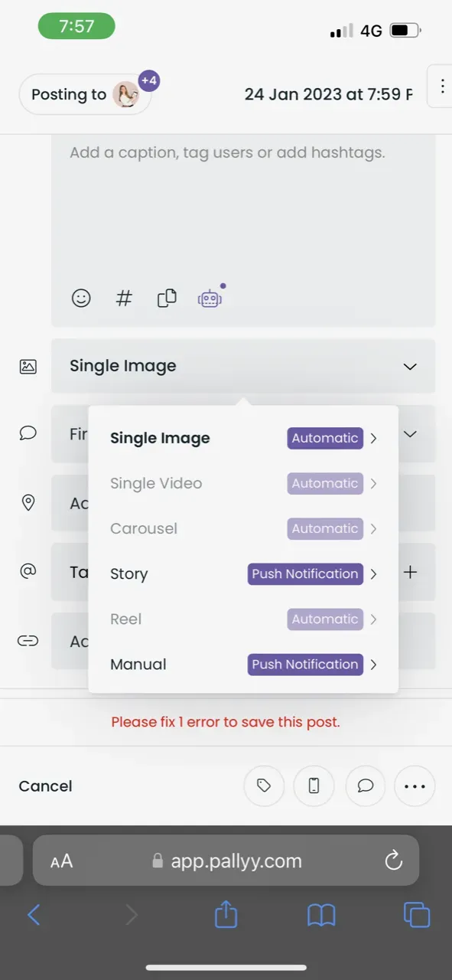
Task: Click chevron next to Single Image option
Action: (x=373, y=439)
